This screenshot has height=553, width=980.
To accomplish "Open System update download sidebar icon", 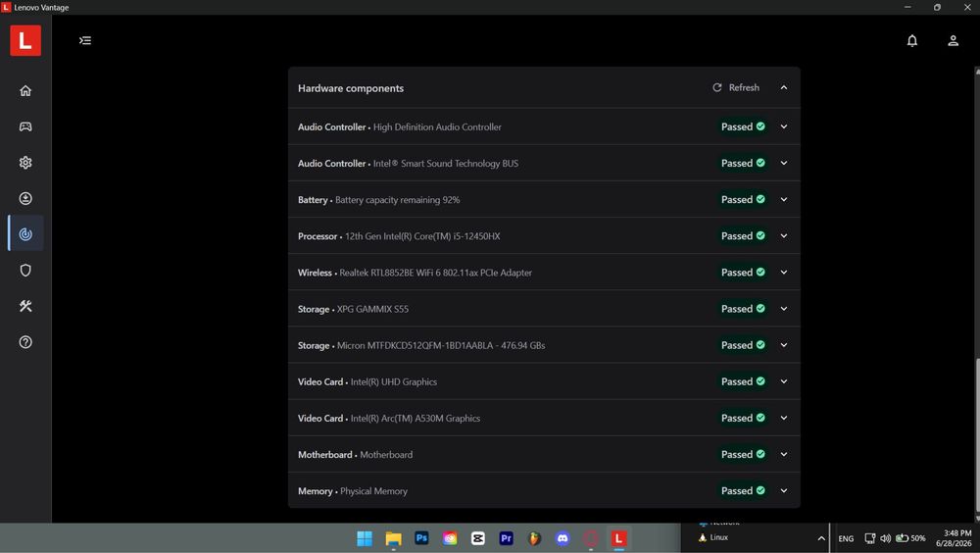I will click(25, 198).
